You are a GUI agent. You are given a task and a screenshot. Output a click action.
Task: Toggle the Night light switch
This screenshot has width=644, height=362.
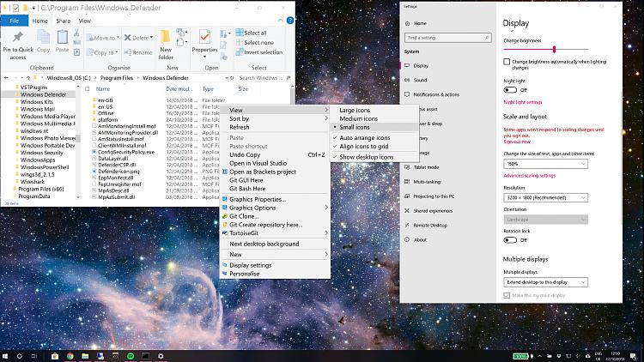[510, 90]
